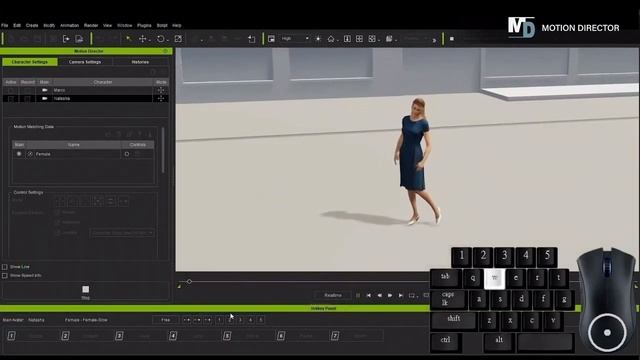Click the loop mode icon with dropdown
This screenshot has height=360, width=640.
[413, 296]
